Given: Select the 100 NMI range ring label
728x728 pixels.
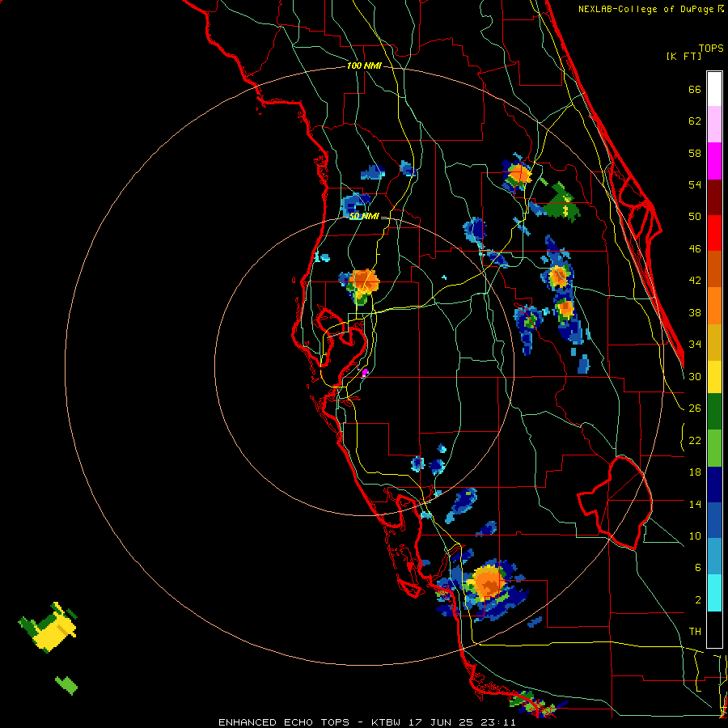Looking at the screenshot, I should coord(365,66).
